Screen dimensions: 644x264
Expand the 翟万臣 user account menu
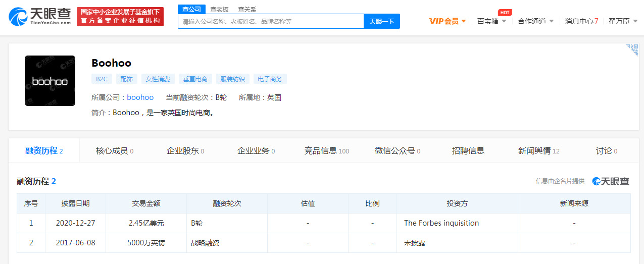click(623, 21)
